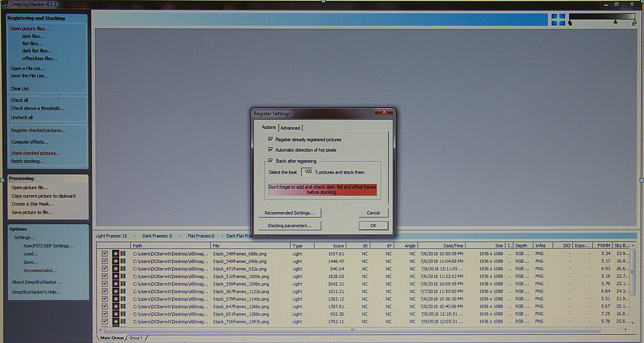This screenshot has height=343, width=644.
Task: Uncheck the Stack_348frames_688s.png file row
Action: pyautogui.click(x=105, y=254)
